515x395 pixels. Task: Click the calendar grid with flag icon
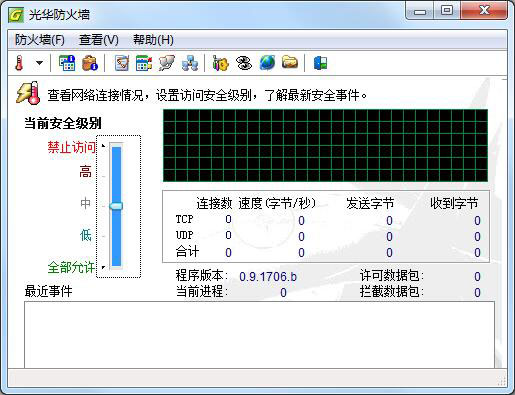click(144, 63)
